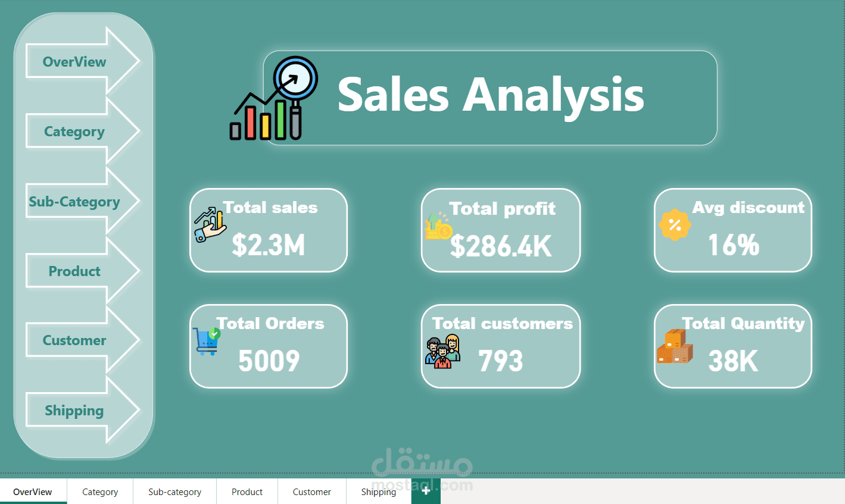Add a new page with plus button
The image size is (845, 504).
click(426, 492)
